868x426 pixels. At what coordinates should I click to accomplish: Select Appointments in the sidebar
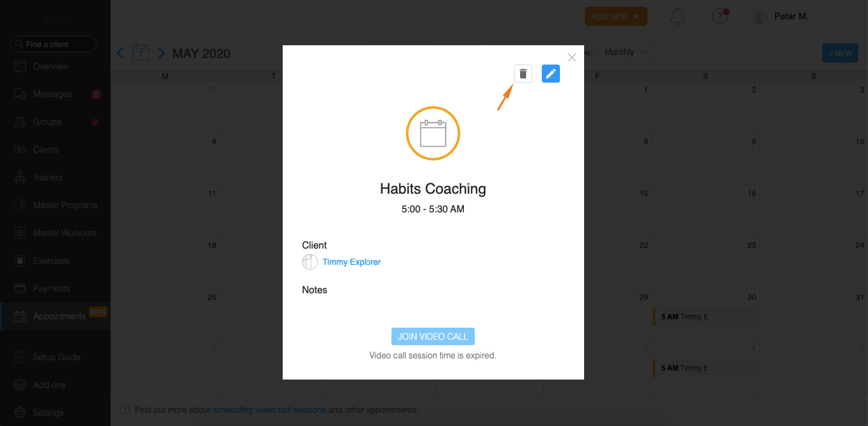coord(55,316)
